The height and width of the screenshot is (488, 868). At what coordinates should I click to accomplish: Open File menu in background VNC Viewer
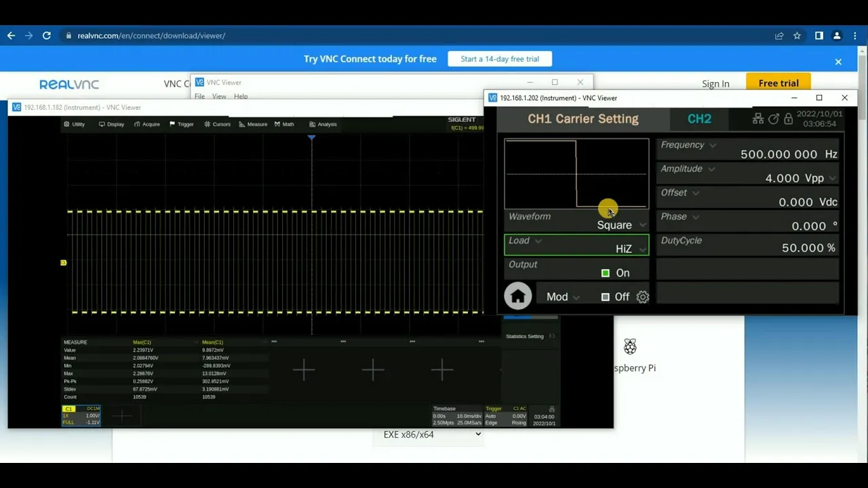click(199, 96)
